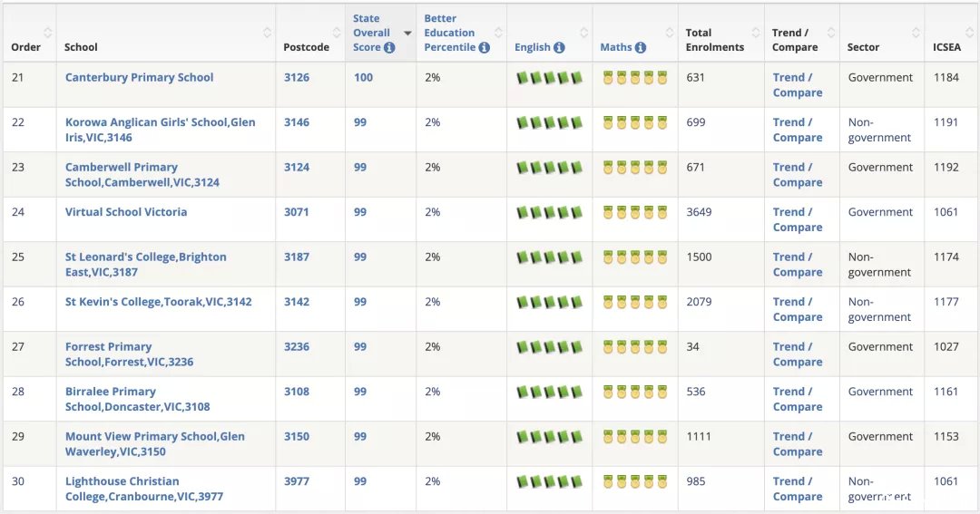Open postcode 3126 link
The height and width of the screenshot is (514, 980).
296,77
